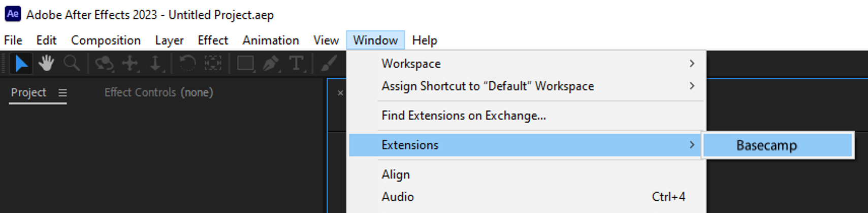This screenshot has width=868, height=213.
Task: Select the Hand tool
Action: (46, 64)
